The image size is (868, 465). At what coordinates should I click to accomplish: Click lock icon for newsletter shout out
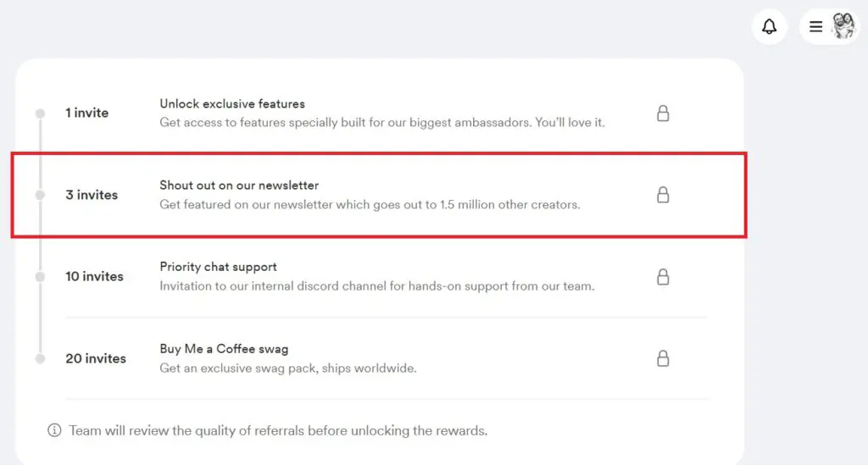(663, 195)
